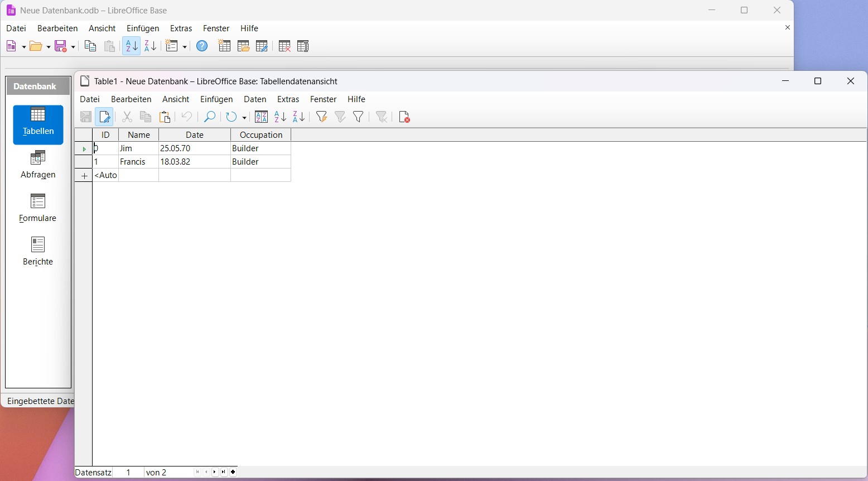Click the paste icon in Base main toolbar
868x481 pixels.
110,46
